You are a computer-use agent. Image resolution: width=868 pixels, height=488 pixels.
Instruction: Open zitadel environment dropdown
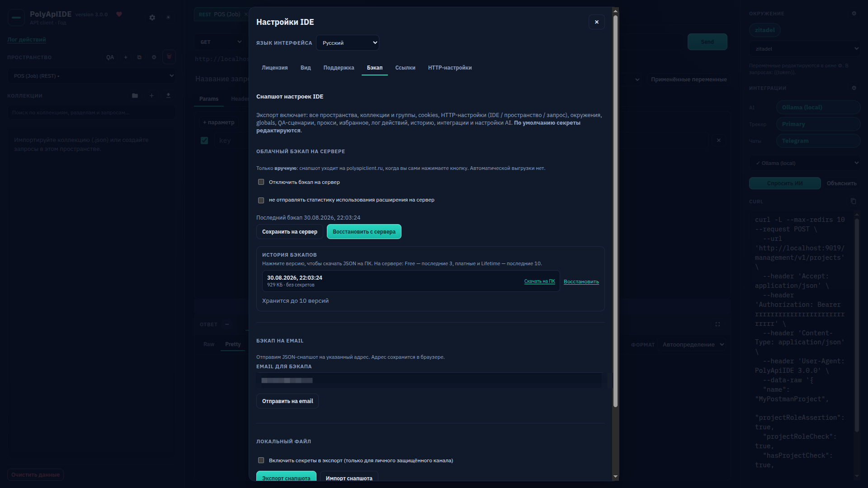click(805, 49)
